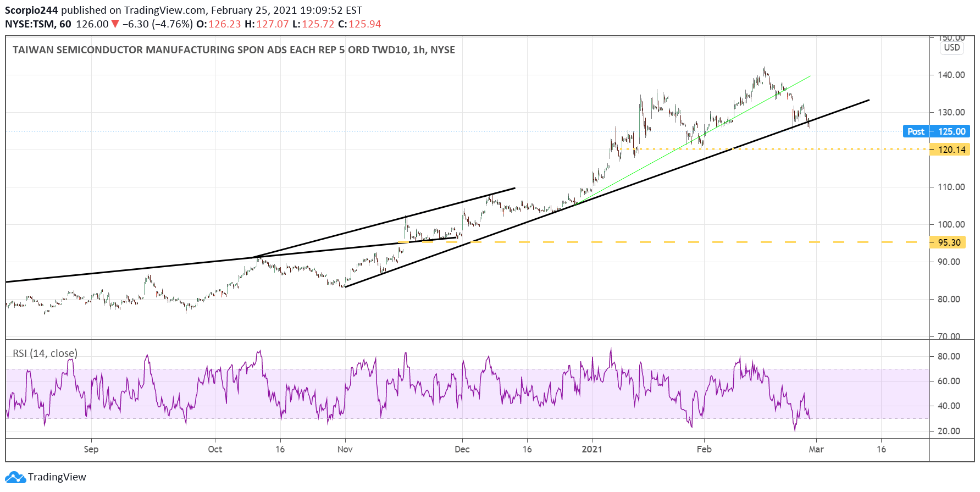Image resolution: width=980 pixels, height=492 pixels.
Task: Click the Scorpio244 author name
Action: point(31,10)
